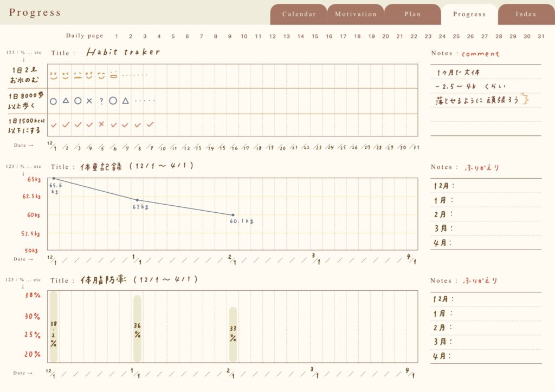Open daily page 28
The image size is (555, 392).
click(x=499, y=36)
